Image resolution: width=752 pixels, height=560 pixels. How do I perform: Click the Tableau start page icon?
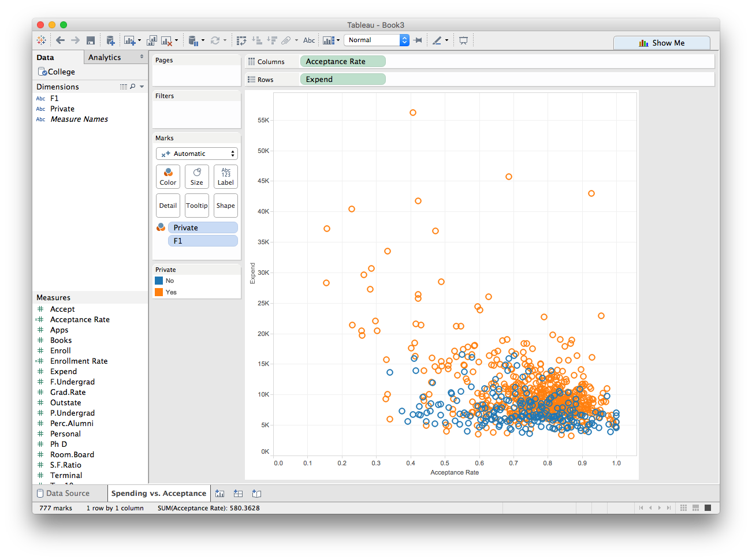[41, 40]
